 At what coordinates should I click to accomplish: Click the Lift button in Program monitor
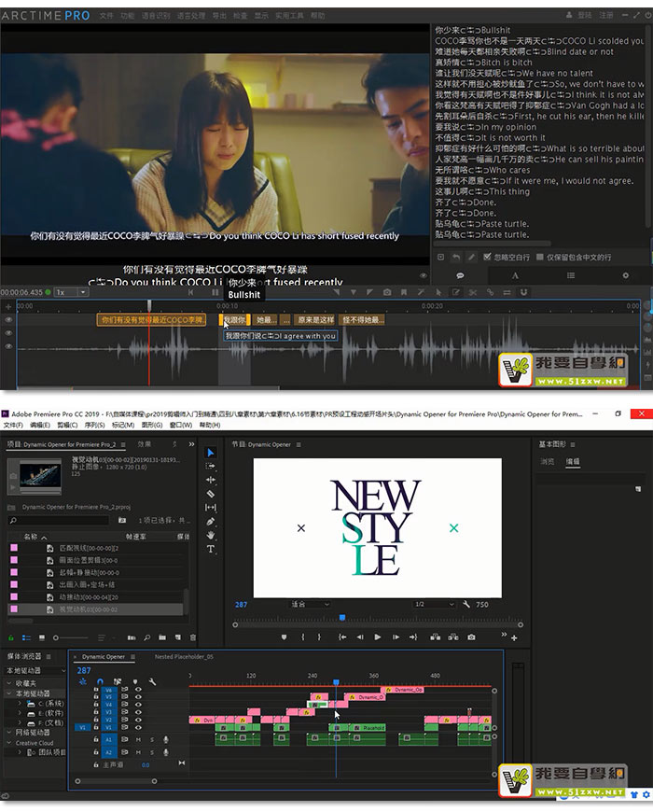[x=435, y=637]
